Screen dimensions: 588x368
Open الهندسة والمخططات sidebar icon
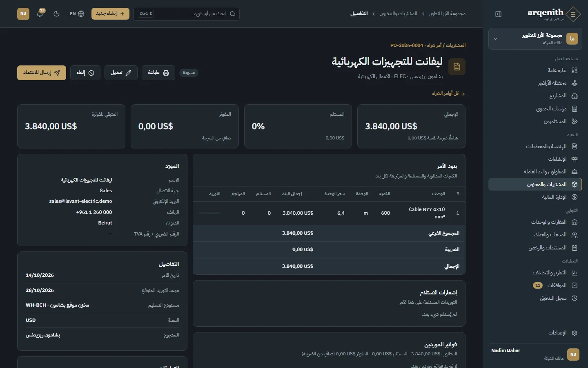click(x=575, y=146)
